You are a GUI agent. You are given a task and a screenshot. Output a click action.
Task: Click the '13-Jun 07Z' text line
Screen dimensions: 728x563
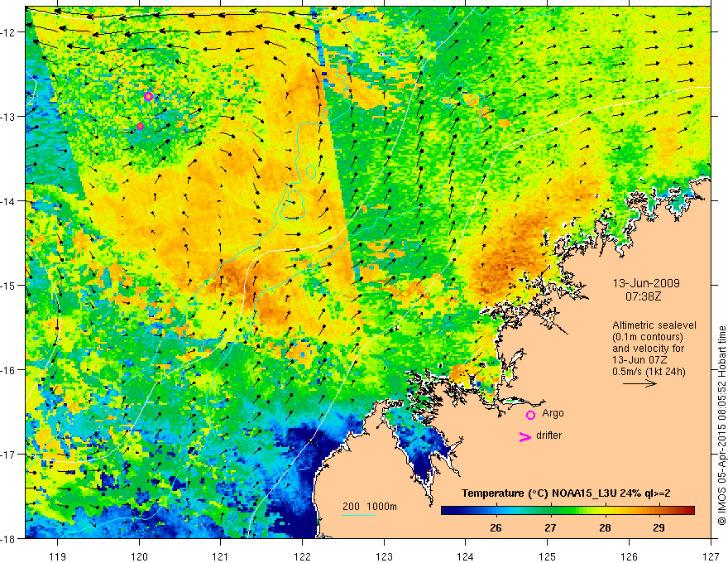pyautogui.click(x=639, y=360)
